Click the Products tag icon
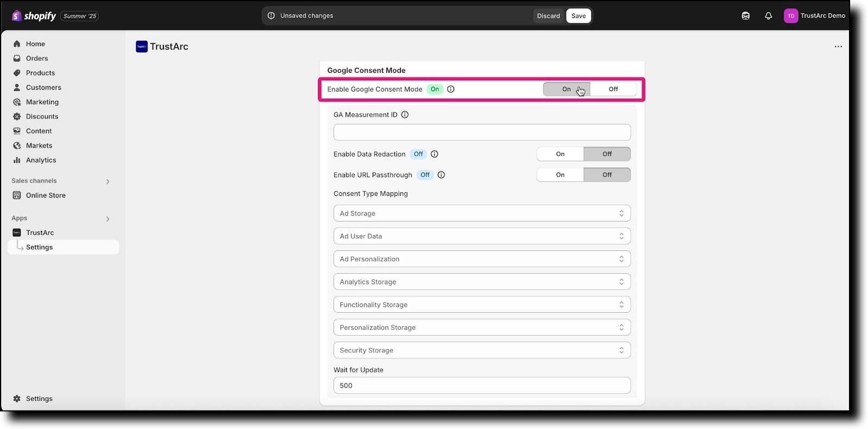 tap(17, 73)
